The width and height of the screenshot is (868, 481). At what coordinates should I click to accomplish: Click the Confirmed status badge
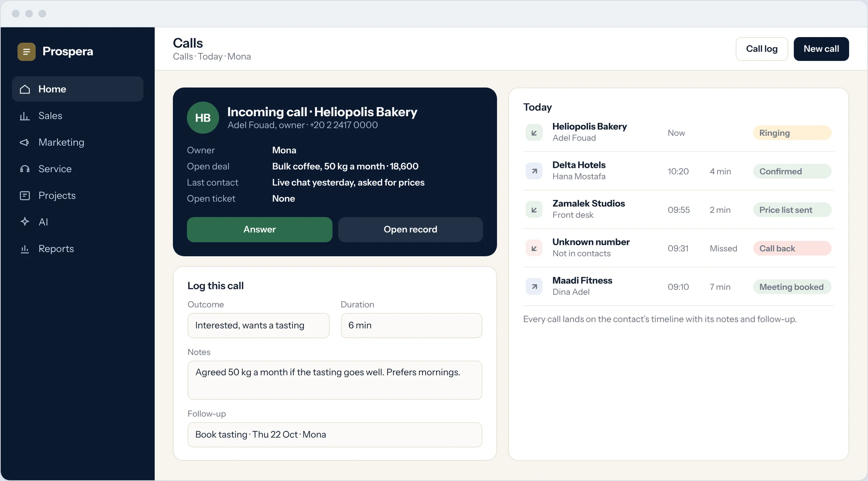[792, 171]
